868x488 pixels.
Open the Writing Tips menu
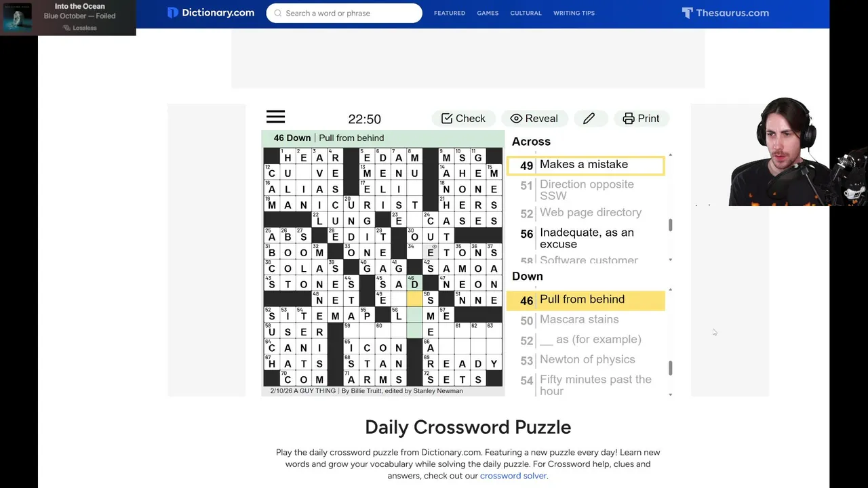point(574,13)
